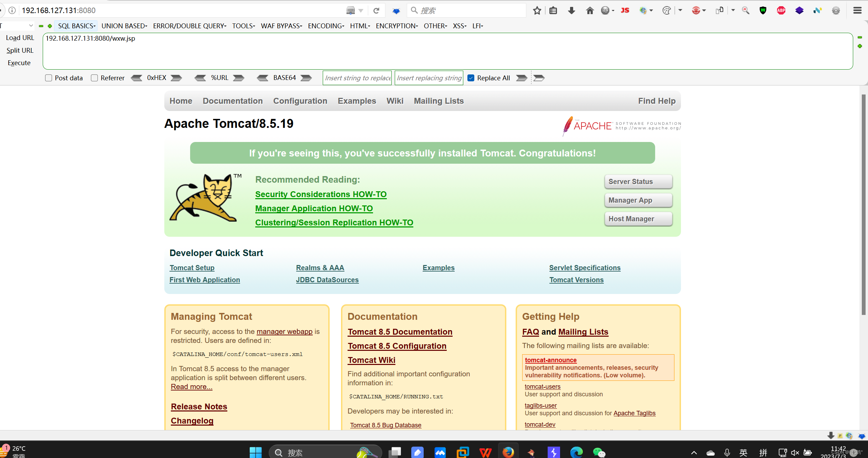The height and width of the screenshot is (458, 868).
Task: Click the browser home icon
Action: (x=590, y=10)
